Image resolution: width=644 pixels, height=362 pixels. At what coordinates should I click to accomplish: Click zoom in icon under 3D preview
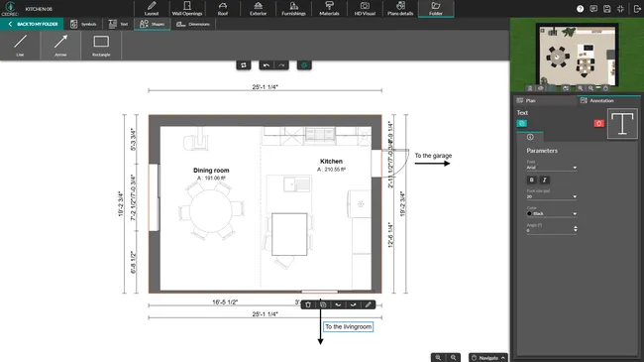[x=580, y=88]
